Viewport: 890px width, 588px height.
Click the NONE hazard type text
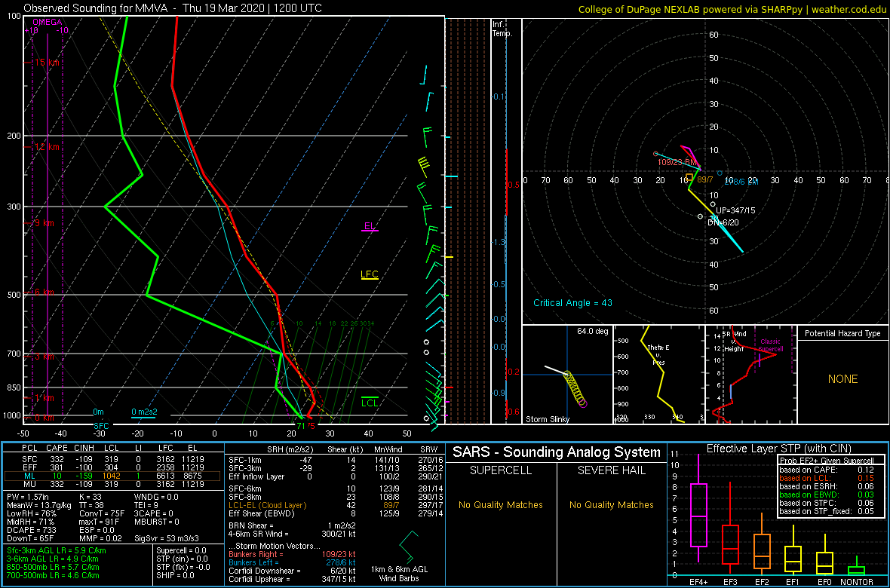click(x=842, y=379)
